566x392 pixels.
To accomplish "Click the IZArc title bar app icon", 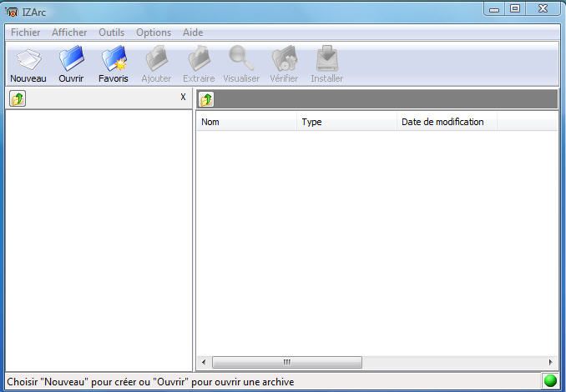I will point(12,12).
